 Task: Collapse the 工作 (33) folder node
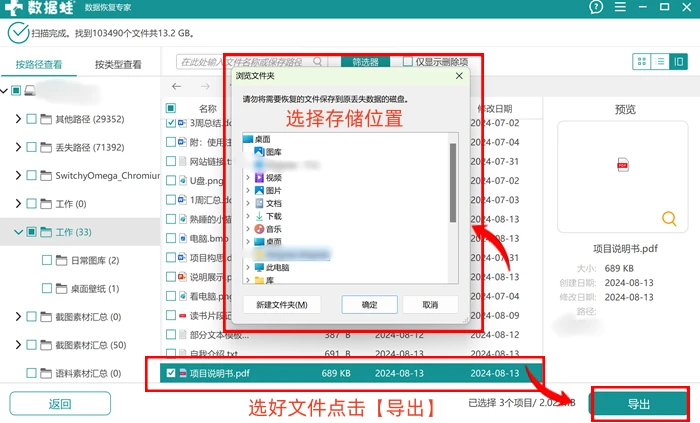pyautogui.click(x=18, y=232)
